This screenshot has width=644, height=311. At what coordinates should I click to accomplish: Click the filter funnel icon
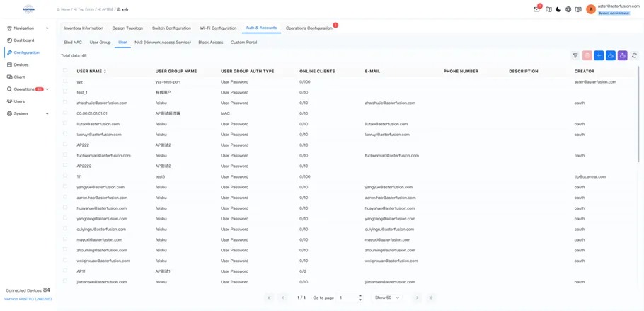pos(575,55)
